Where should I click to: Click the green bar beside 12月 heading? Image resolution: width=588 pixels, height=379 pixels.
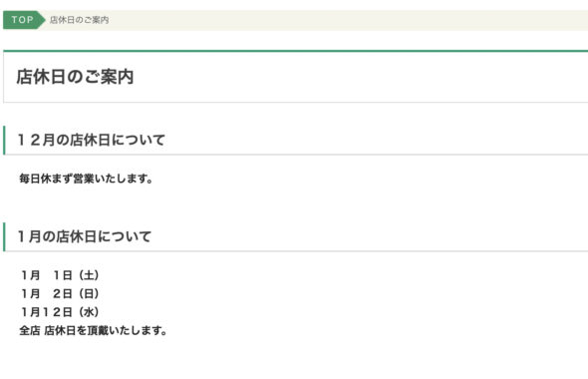point(4,140)
